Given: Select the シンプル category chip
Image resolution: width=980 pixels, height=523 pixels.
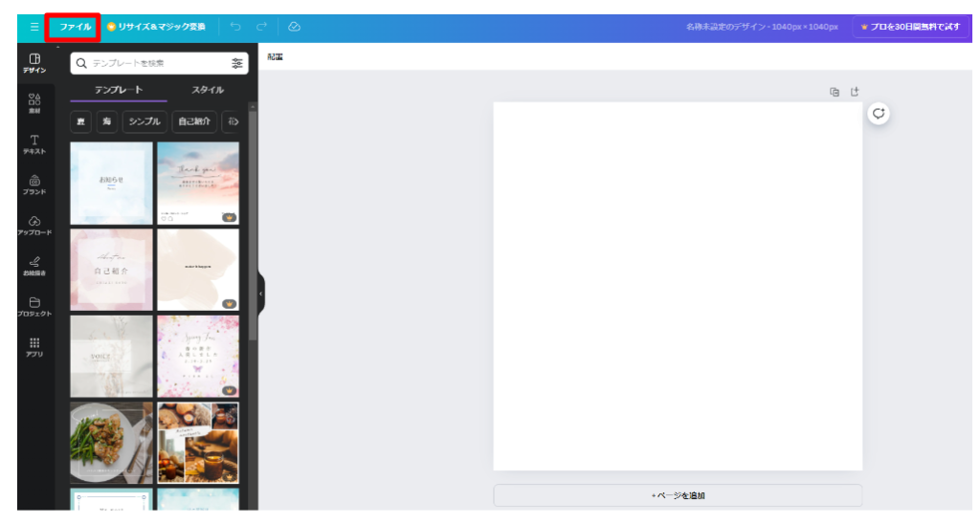Looking at the screenshot, I should 145,121.
